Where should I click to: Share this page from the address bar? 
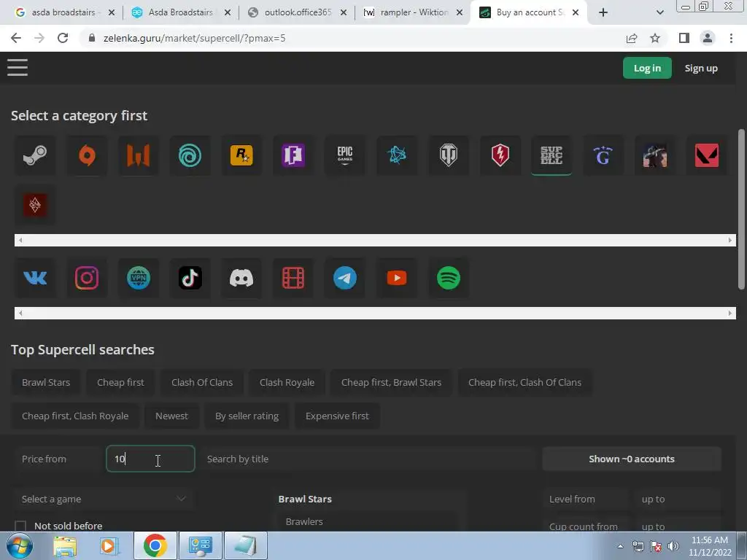tap(632, 38)
